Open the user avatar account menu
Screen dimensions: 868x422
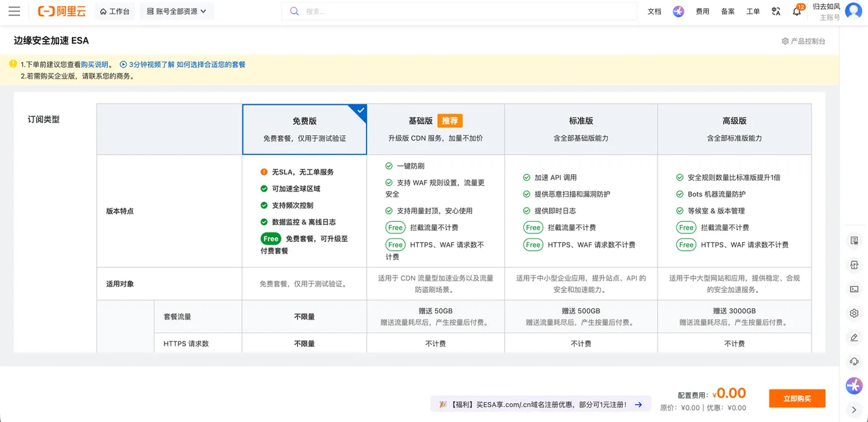(x=853, y=11)
